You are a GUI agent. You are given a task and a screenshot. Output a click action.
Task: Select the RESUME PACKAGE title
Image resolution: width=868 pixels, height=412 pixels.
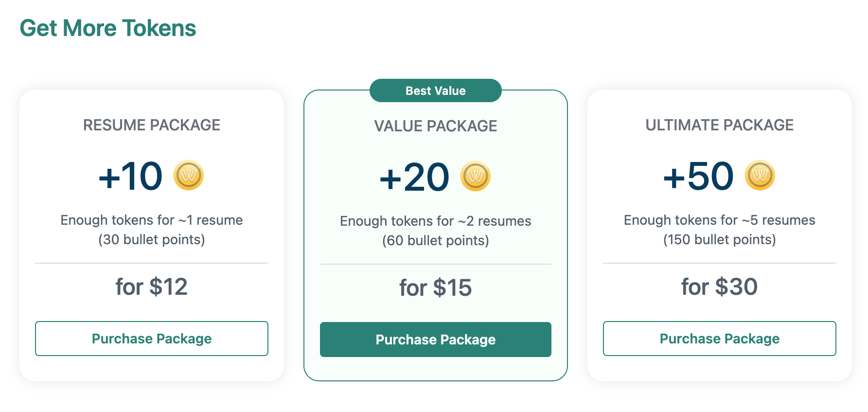[151, 125]
